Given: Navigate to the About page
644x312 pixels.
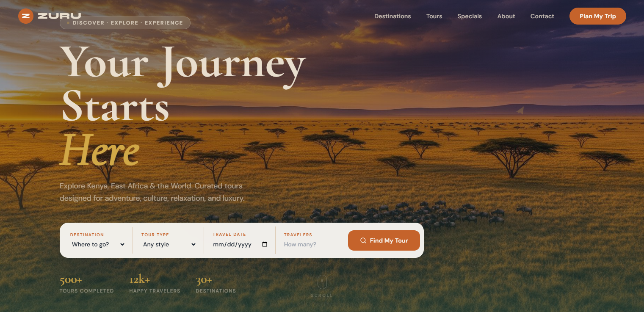Looking at the screenshot, I should [506, 16].
